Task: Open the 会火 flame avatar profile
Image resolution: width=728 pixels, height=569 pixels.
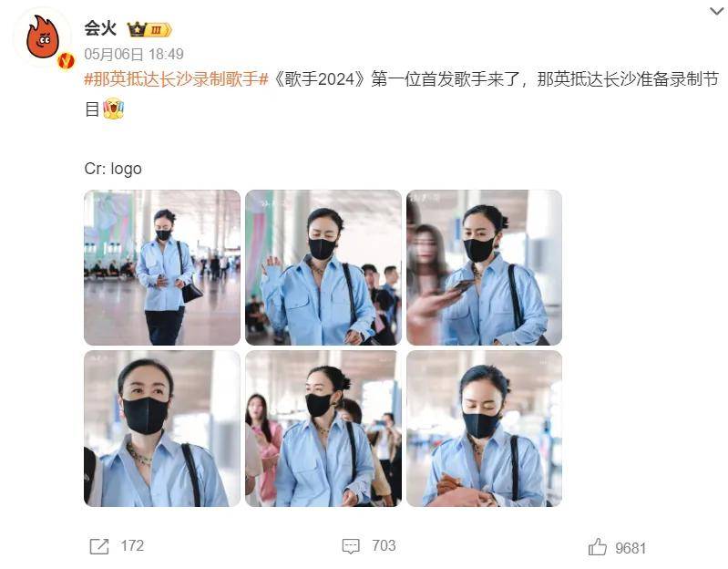Action: [43, 38]
